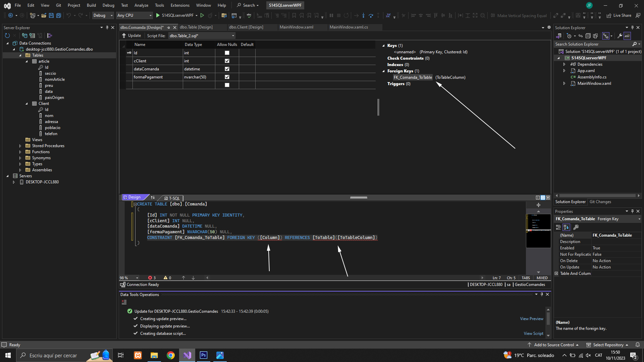Swap Design and T-SQL panes arrows

(153, 197)
